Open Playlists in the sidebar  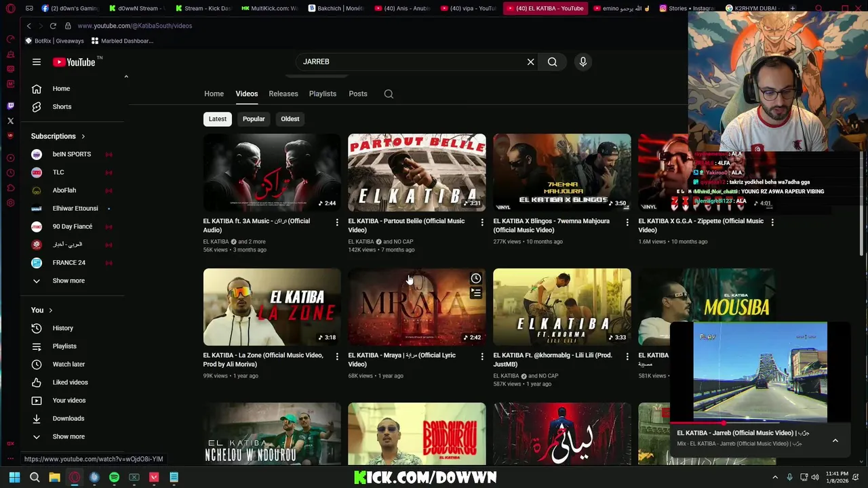tap(64, 346)
